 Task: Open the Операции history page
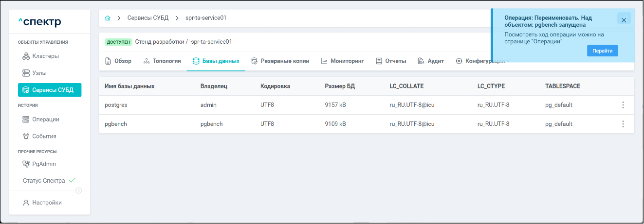click(x=45, y=119)
